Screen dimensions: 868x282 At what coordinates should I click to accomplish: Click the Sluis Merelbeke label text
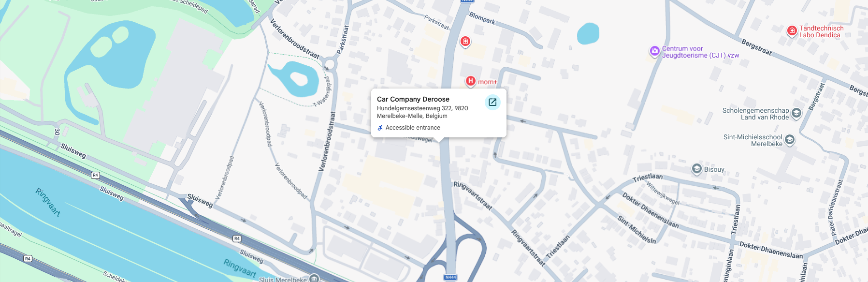[x=283, y=279]
